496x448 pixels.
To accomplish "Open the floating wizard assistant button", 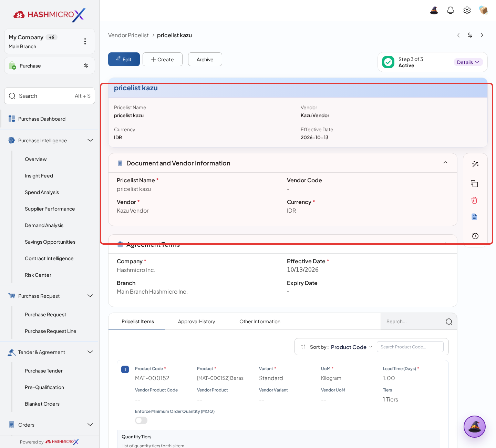I will (x=475, y=427).
